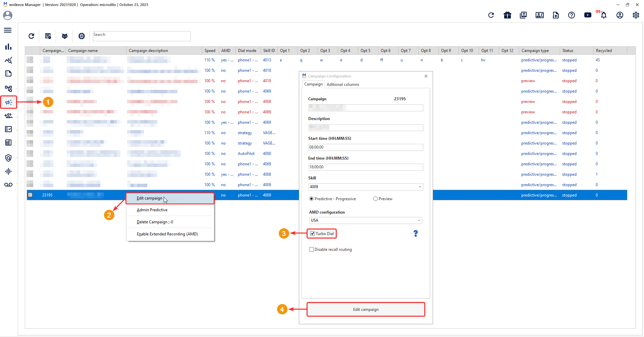
Task: Click the Campaign name input field
Action: click(x=366, y=108)
